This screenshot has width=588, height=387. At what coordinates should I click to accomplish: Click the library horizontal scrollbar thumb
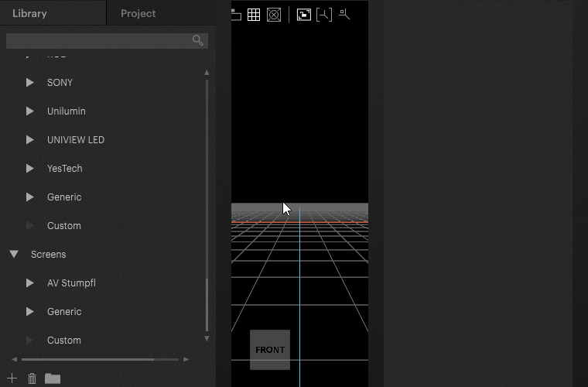point(87,359)
